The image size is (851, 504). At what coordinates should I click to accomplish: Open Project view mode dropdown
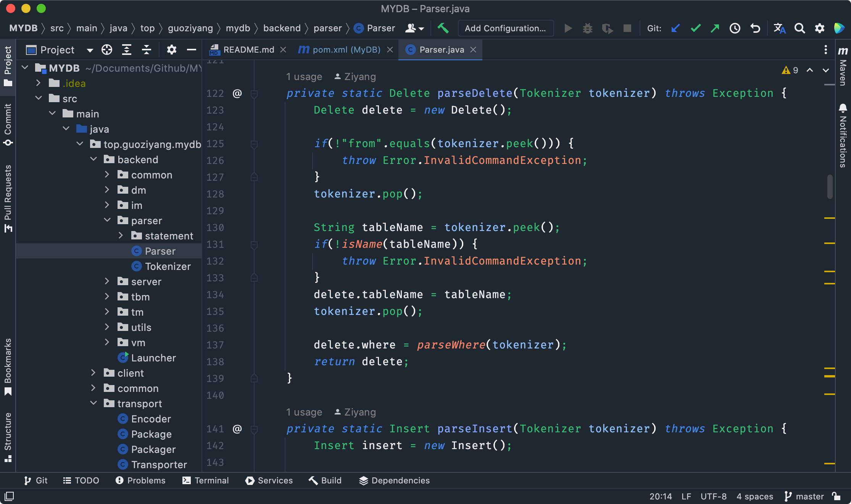click(90, 50)
